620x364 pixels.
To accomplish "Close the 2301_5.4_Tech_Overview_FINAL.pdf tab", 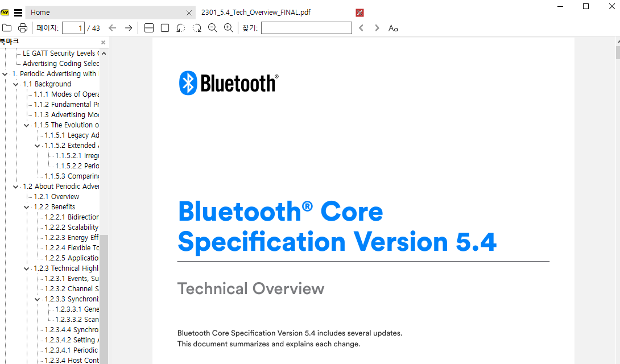I will click(x=359, y=13).
